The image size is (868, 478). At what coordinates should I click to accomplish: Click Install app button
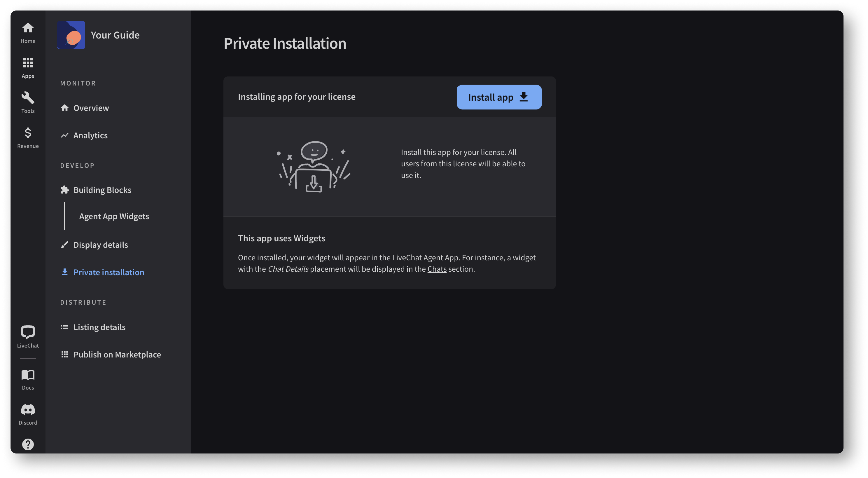coord(499,97)
